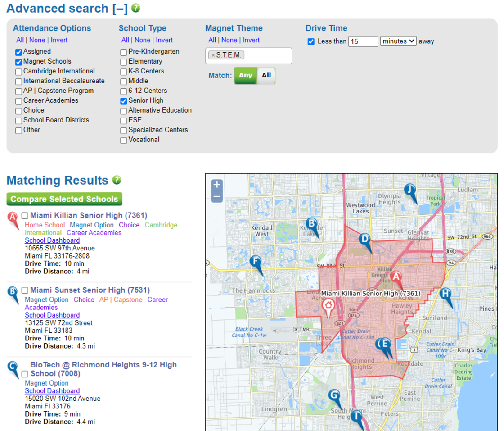Check School Board Districts option
This screenshot has height=431, width=504.
pos(18,121)
